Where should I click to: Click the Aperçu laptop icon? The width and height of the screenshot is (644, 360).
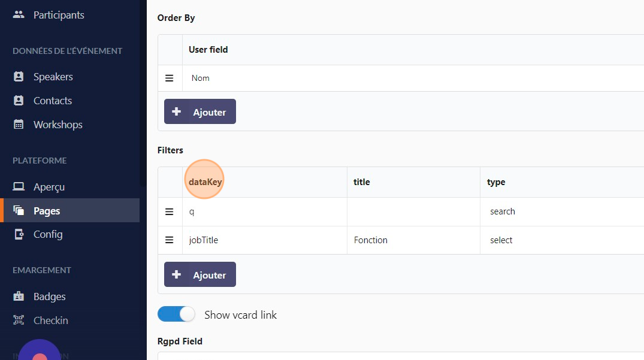(19, 187)
